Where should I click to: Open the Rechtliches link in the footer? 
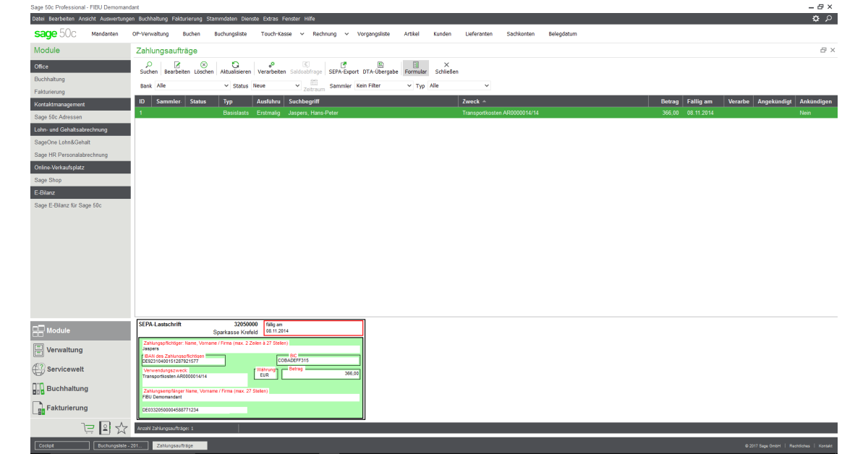point(800,446)
